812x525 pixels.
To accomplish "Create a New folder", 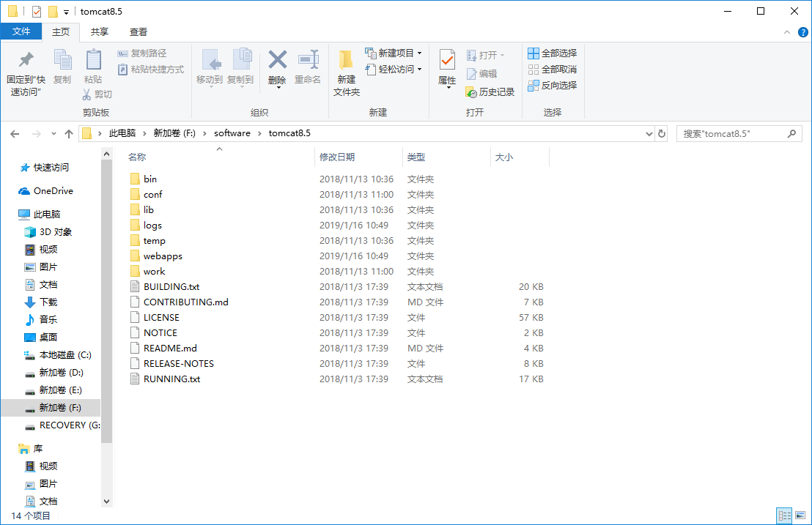I will tap(347, 73).
